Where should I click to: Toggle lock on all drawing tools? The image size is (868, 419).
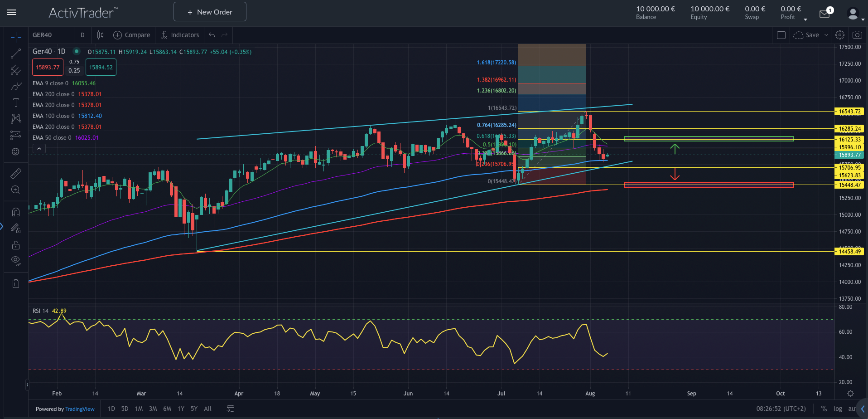16,245
